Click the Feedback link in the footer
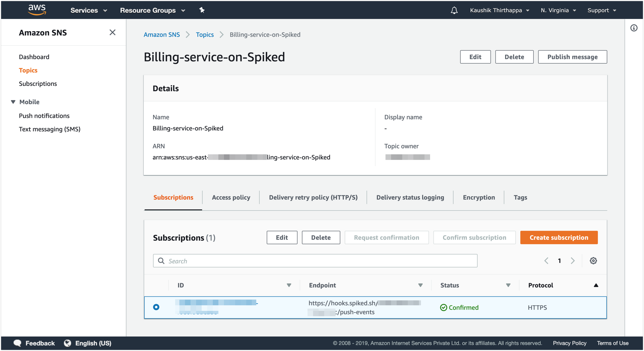Image resolution: width=644 pixels, height=351 pixels. click(x=40, y=343)
